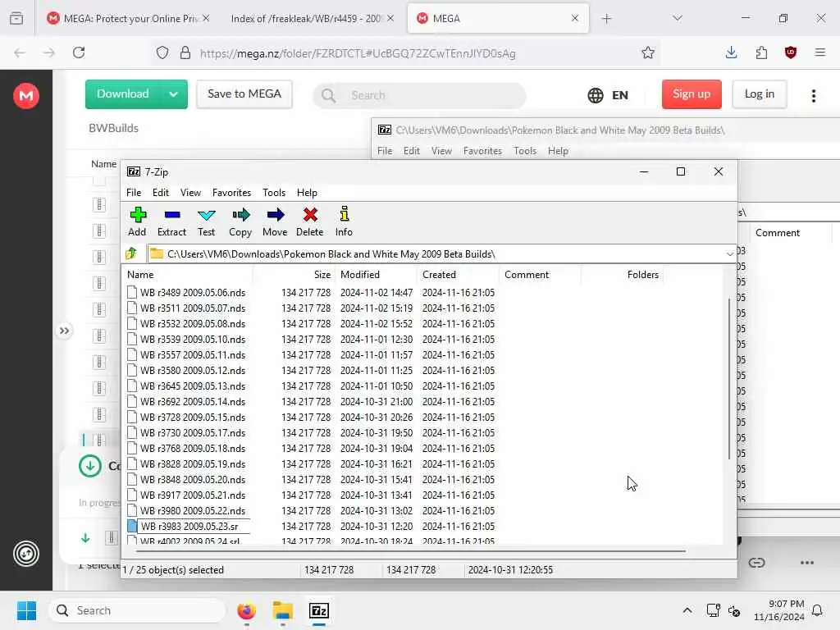This screenshot has width=840, height=630.
Task: Bookmark this page with the star icon
Action: click(x=648, y=52)
